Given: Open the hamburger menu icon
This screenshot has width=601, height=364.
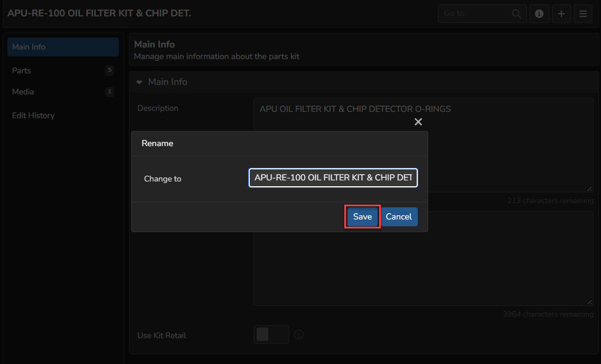Looking at the screenshot, I should click(x=583, y=13).
